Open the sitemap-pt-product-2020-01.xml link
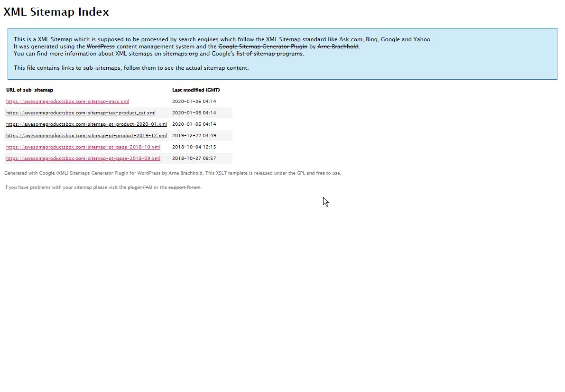Viewport: 565px width, 392px height. coord(86,124)
